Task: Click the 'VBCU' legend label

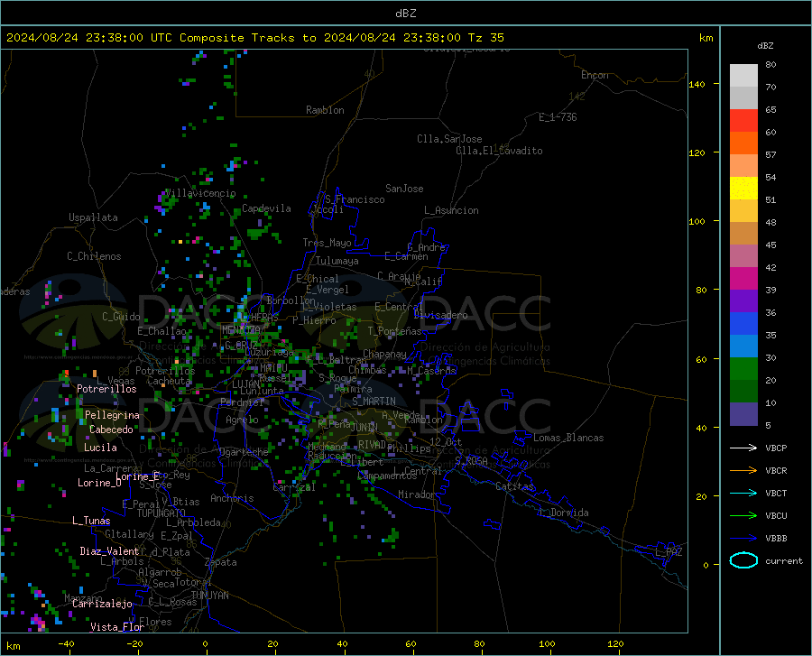Action: tap(776, 516)
